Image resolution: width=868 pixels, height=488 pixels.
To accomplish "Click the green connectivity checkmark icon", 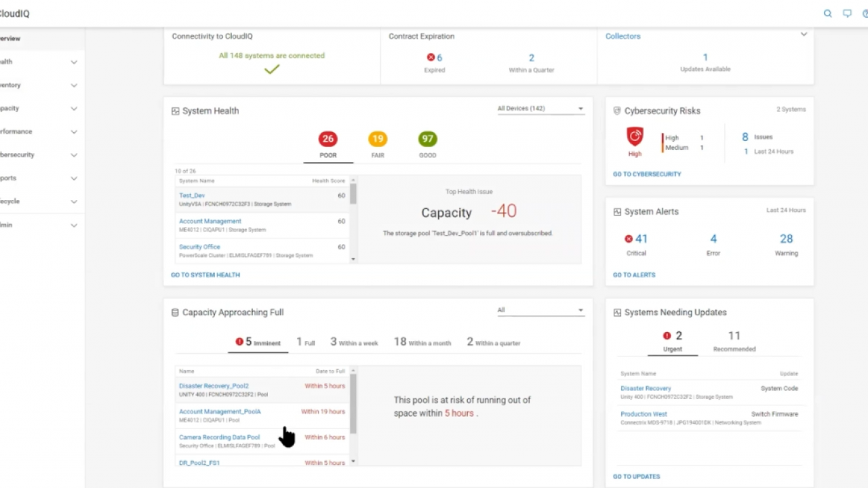I will (x=272, y=69).
